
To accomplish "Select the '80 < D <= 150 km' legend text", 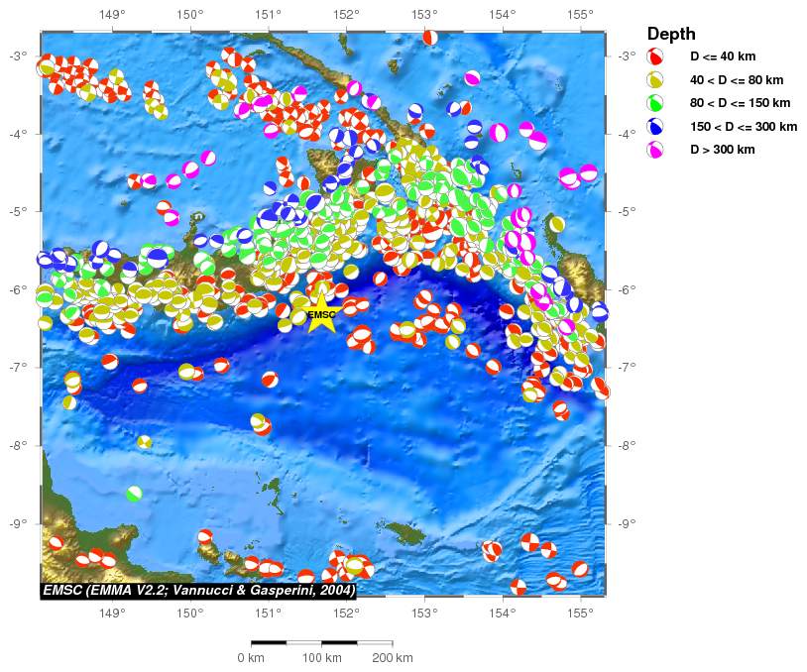I will point(740,103).
